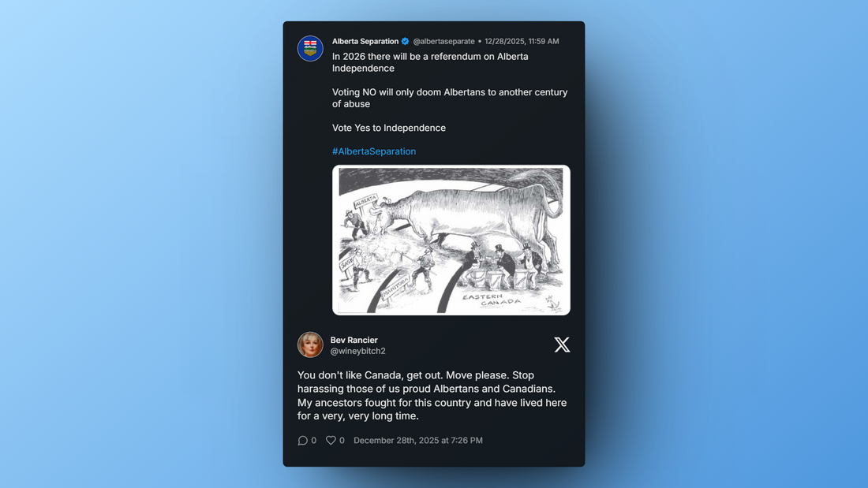Click the Bev Rancier display name
The height and width of the screenshot is (488, 868).
tap(354, 341)
